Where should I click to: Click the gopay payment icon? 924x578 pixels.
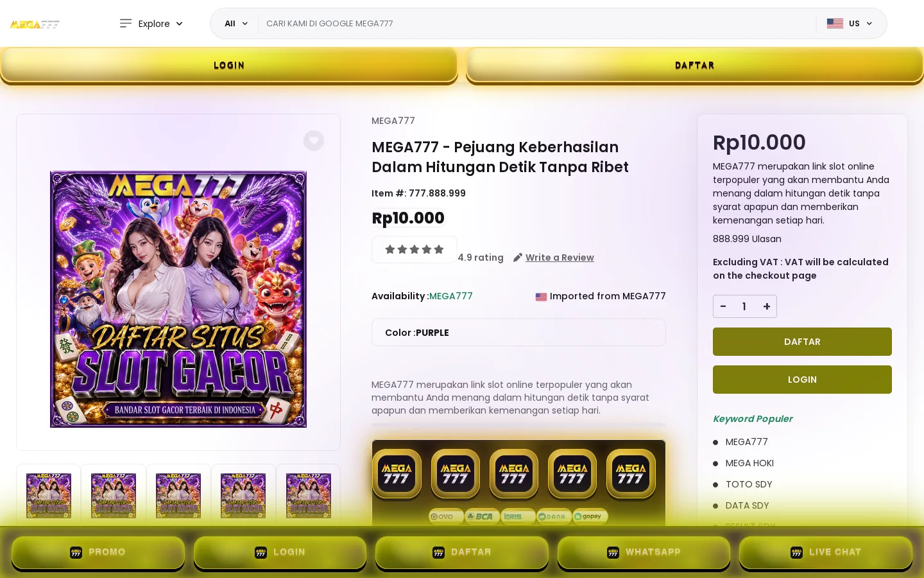(x=590, y=516)
